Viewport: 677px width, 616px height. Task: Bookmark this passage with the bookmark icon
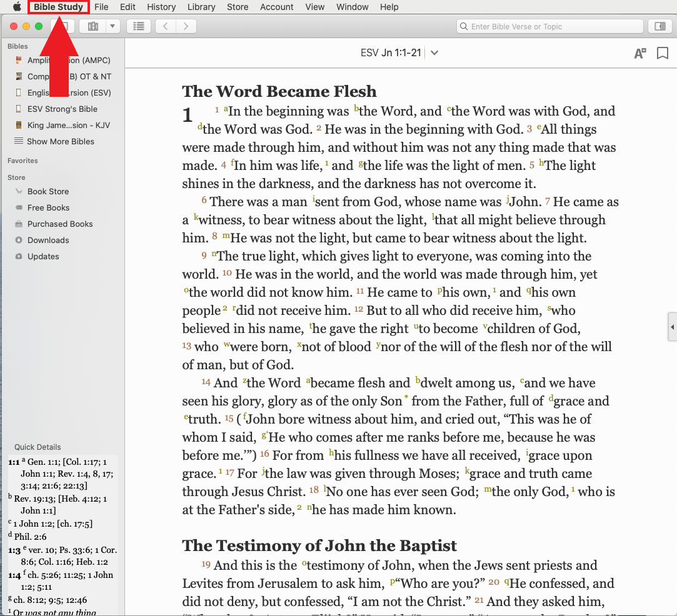coord(663,53)
